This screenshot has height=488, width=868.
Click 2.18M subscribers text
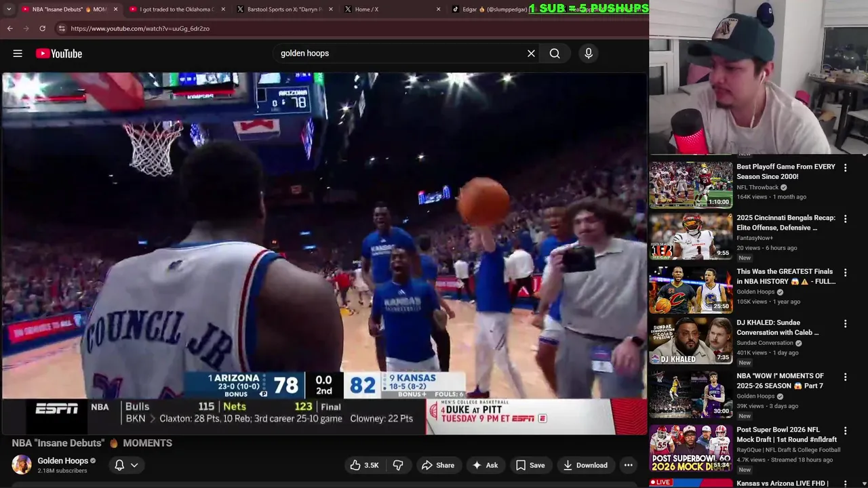pyautogui.click(x=62, y=471)
